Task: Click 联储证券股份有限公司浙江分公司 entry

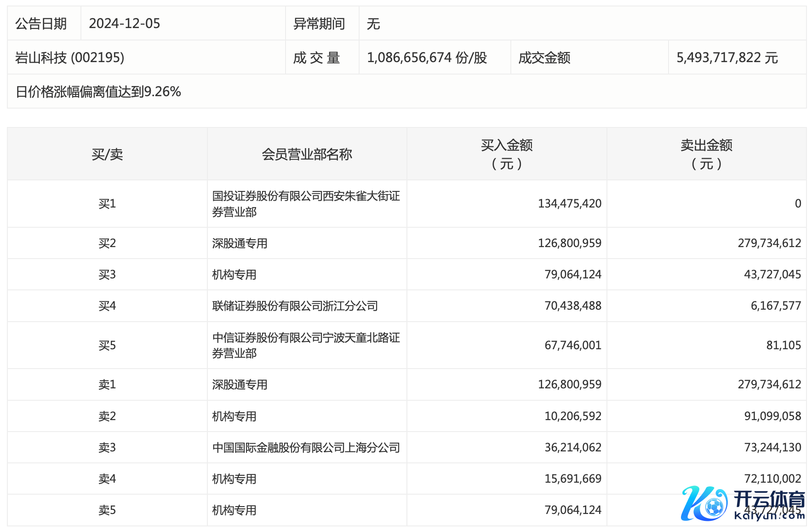Action: (295, 306)
